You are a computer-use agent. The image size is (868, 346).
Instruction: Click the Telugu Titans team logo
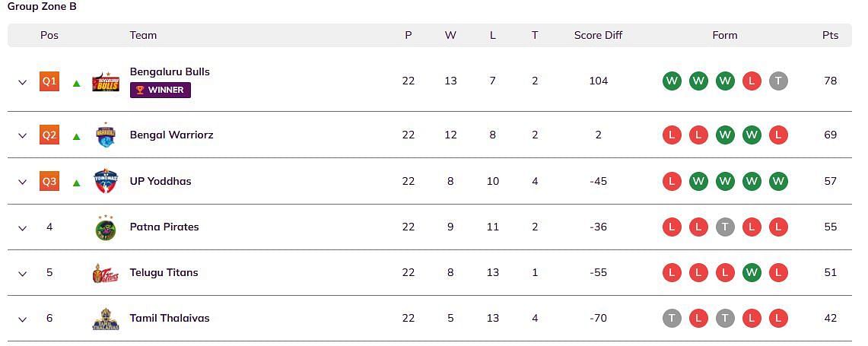click(106, 273)
